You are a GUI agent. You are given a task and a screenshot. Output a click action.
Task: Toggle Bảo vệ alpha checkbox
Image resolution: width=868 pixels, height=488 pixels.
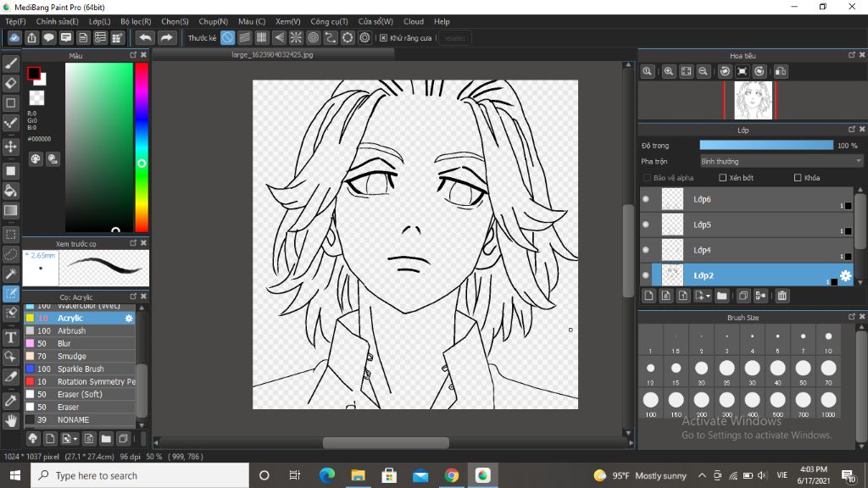(647, 178)
